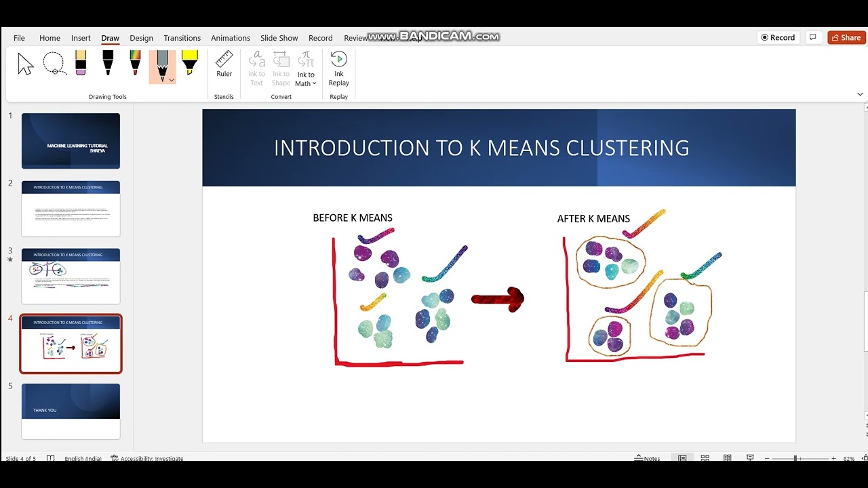Start Slide Show from status bar
The image size is (868, 488).
[x=749, y=458]
